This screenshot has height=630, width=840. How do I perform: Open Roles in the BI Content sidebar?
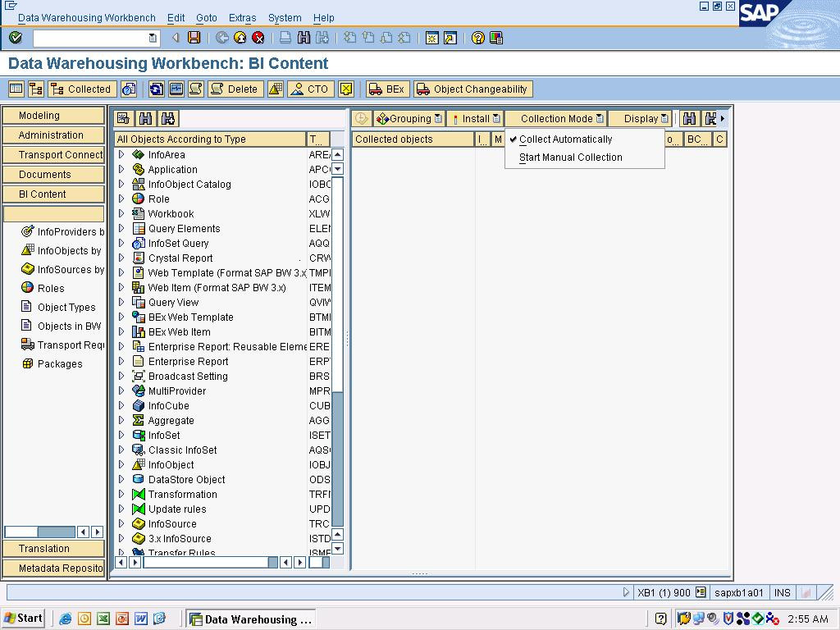click(x=51, y=288)
